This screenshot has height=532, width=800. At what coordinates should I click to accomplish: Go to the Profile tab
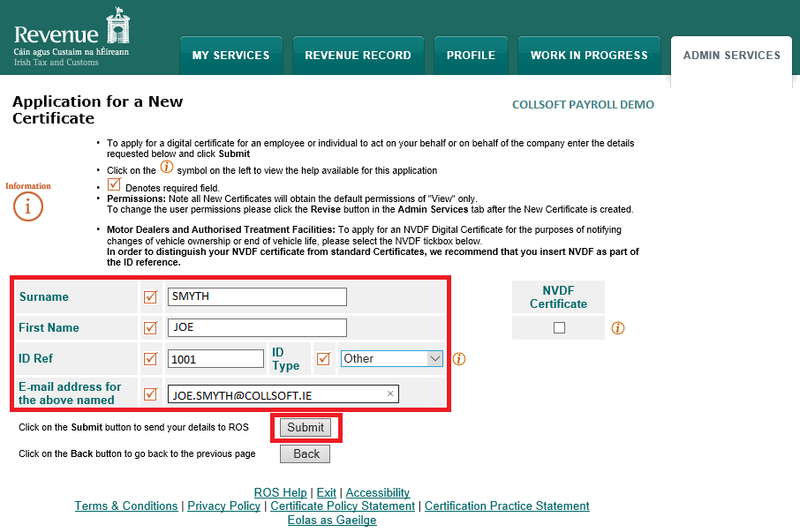[x=471, y=56]
